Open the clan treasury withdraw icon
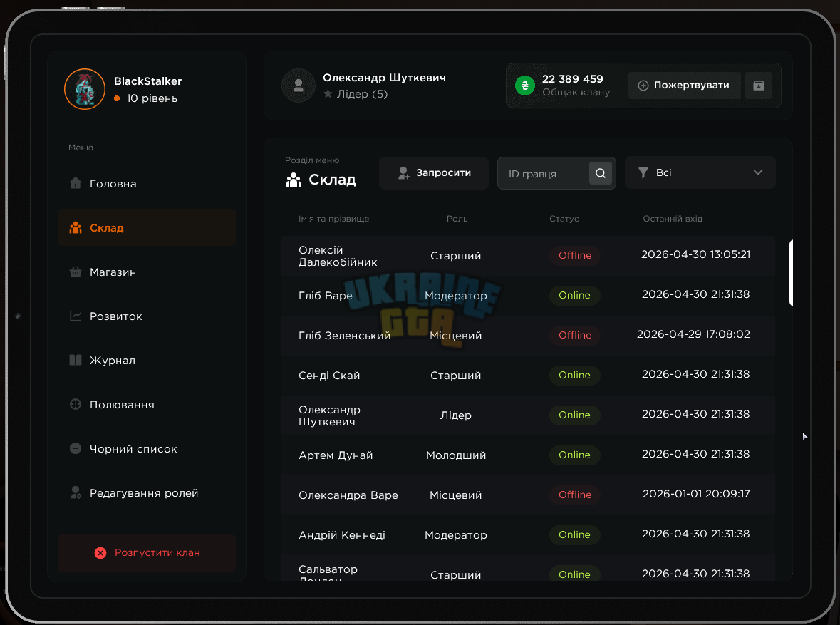Image resolution: width=840 pixels, height=625 pixels. point(759,86)
